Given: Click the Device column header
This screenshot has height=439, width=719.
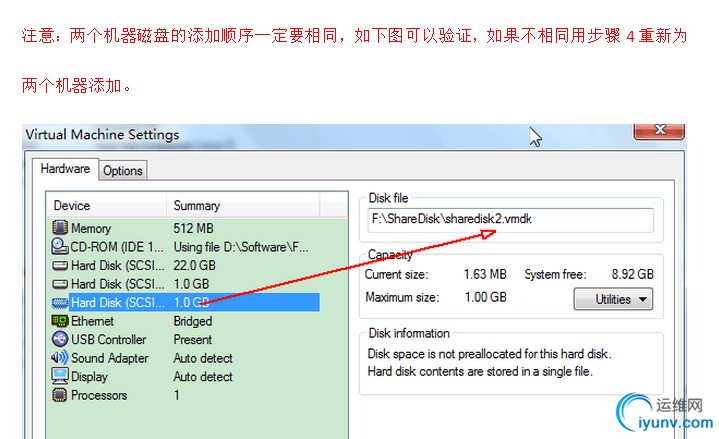Looking at the screenshot, I should tap(106, 206).
